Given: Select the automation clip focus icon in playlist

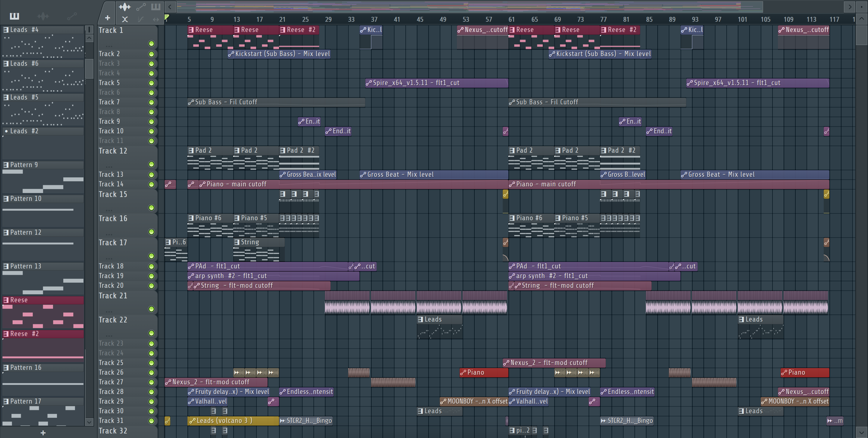Looking at the screenshot, I should [x=140, y=7].
